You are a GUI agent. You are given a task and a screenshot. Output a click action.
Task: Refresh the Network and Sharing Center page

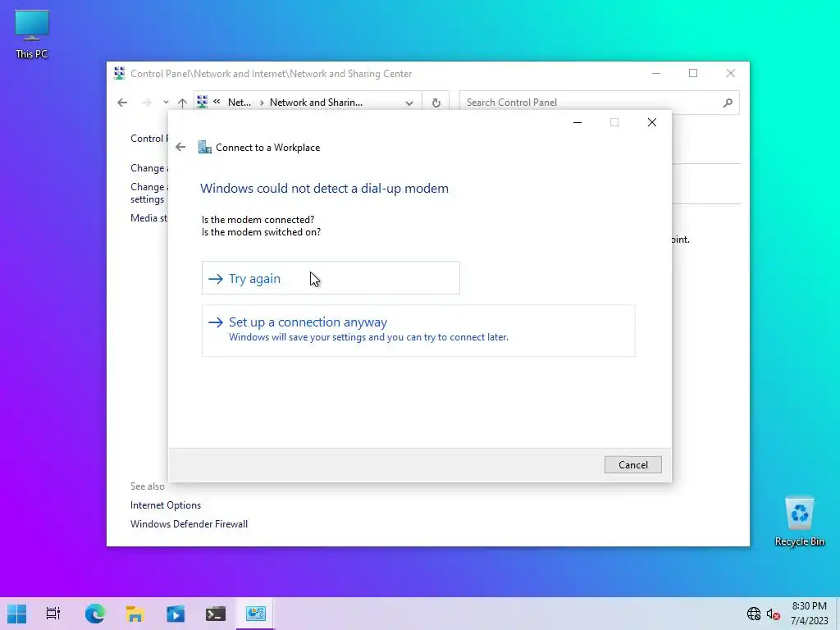tap(436, 103)
